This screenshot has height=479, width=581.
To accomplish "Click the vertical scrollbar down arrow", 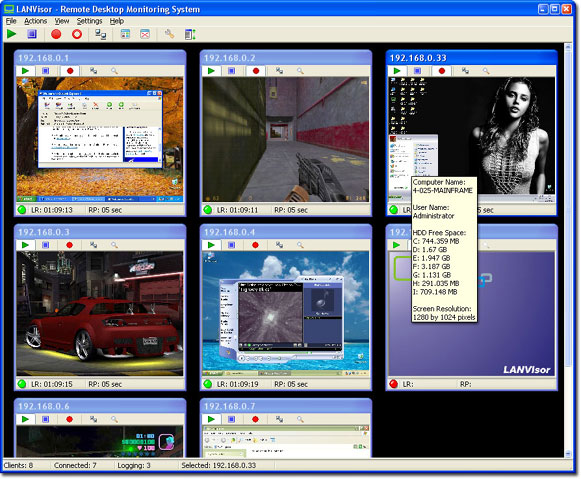I will (x=568, y=453).
